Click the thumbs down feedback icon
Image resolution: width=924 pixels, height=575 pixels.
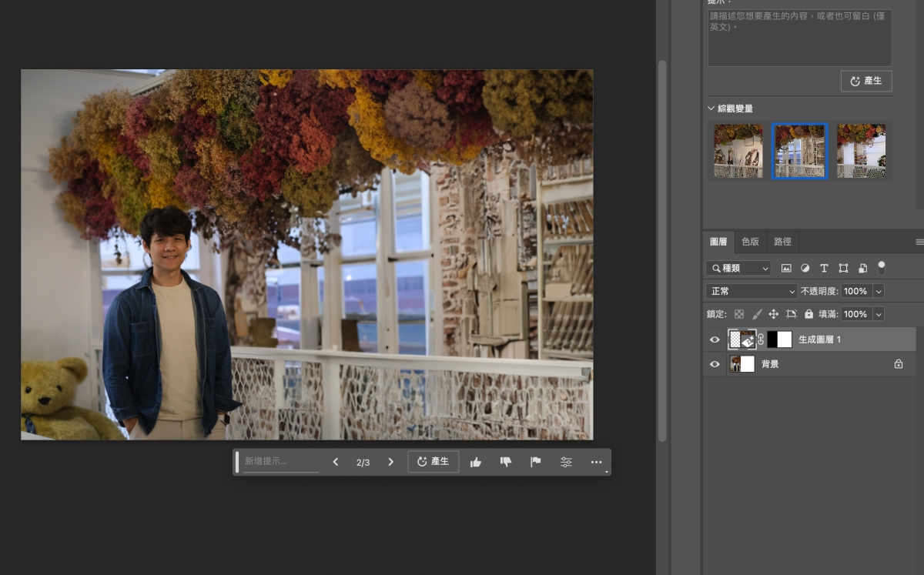point(506,462)
